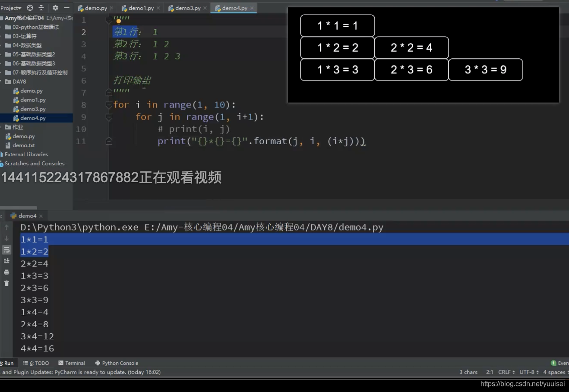
Task: Click the print icon in Run panel
Action: (6, 272)
